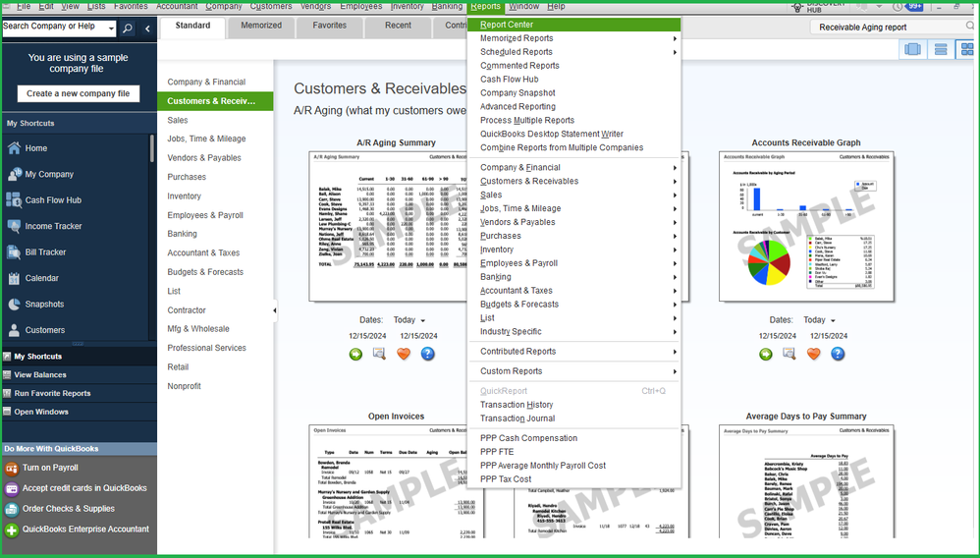Open the My Company shortcut icon

(14, 175)
